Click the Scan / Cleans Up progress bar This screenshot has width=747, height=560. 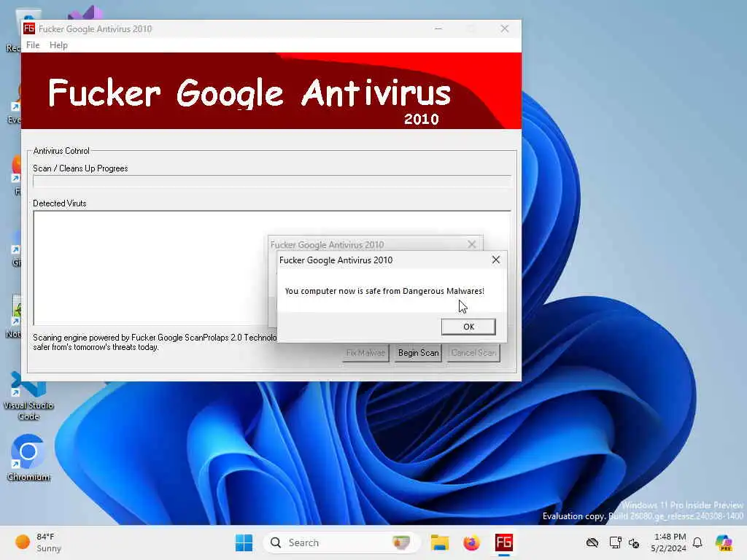pyautogui.click(x=272, y=182)
